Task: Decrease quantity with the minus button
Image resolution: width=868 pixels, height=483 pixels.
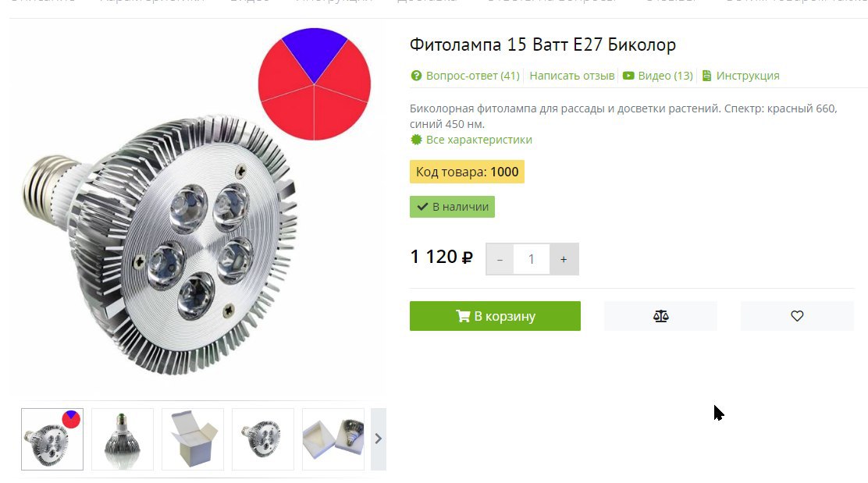Action: coord(500,259)
